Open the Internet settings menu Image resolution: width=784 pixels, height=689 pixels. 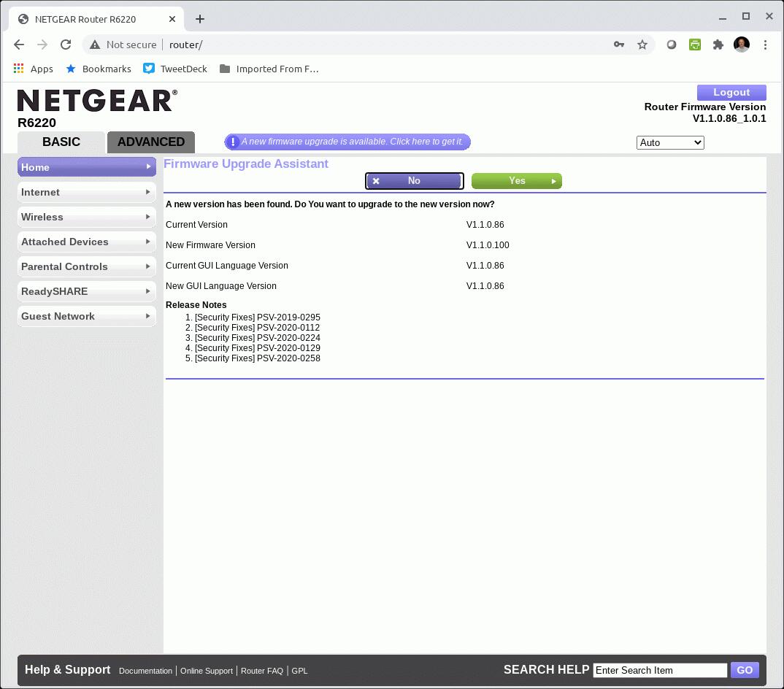point(86,192)
